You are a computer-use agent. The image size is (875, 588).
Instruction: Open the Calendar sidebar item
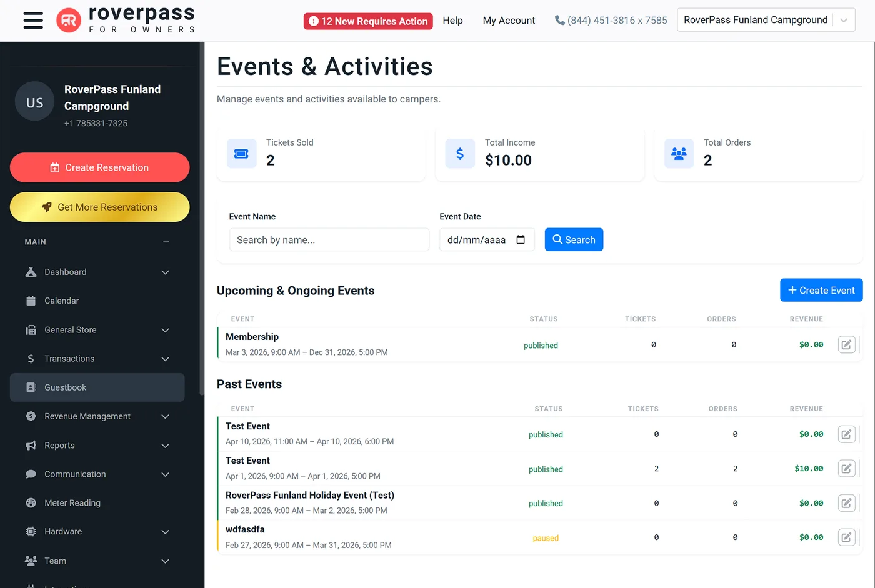click(x=97, y=301)
